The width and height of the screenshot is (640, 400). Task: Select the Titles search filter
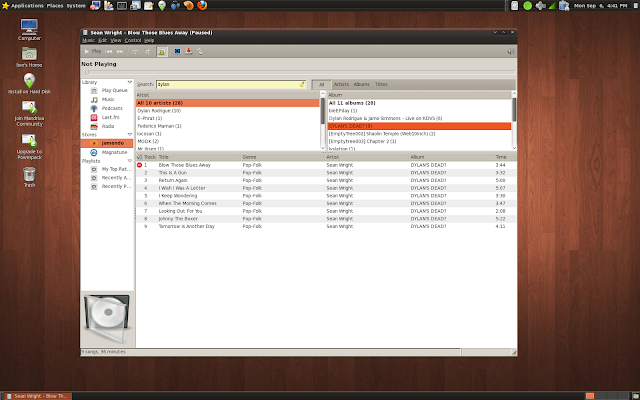[381, 84]
